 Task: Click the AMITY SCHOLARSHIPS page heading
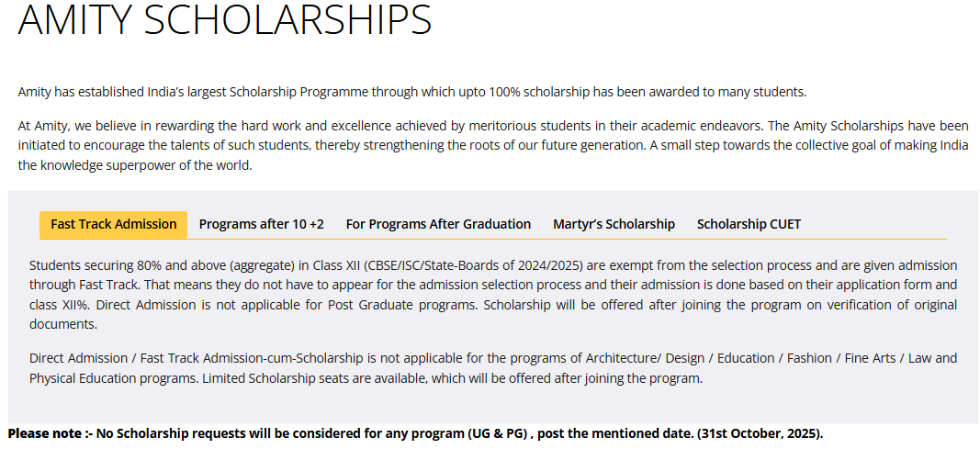click(225, 19)
